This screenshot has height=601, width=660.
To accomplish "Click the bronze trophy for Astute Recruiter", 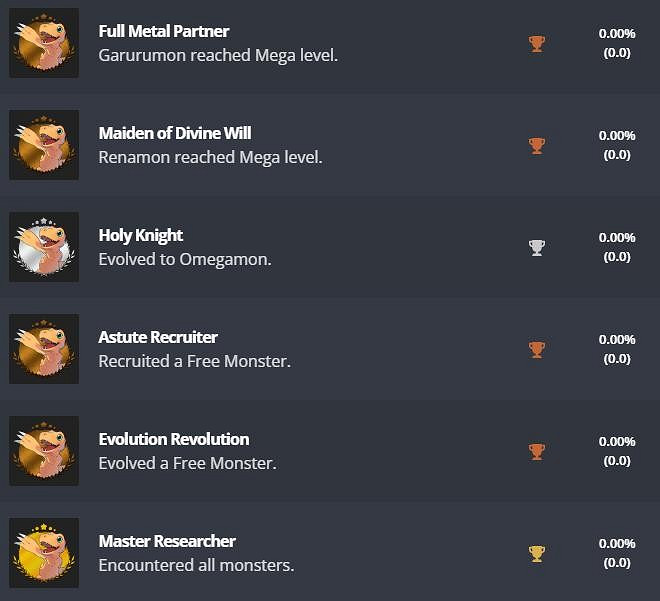I will pos(537,350).
